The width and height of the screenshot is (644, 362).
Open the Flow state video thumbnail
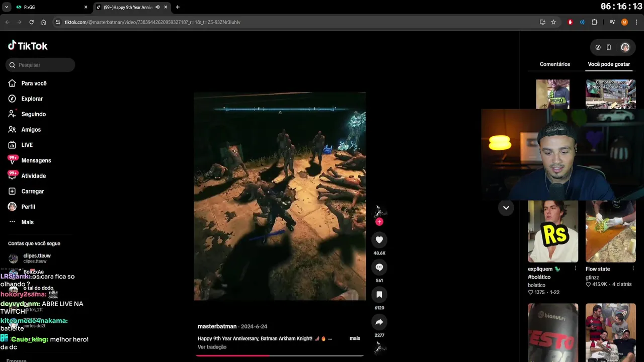610,231
